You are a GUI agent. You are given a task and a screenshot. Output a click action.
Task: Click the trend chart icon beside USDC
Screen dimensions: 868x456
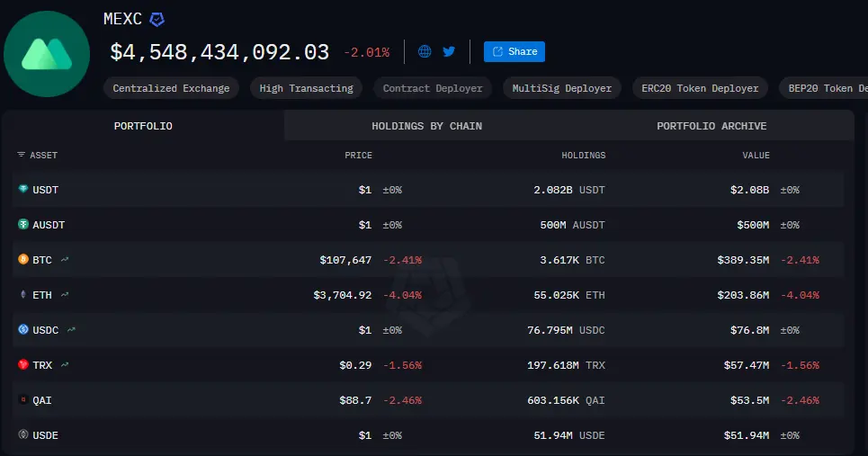pos(71,330)
